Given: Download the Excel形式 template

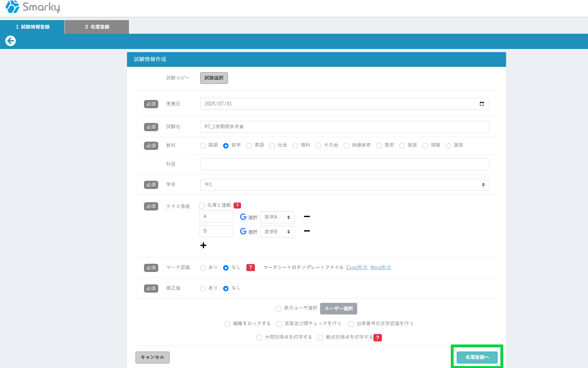Looking at the screenshot, I should (x=357, y=267).
